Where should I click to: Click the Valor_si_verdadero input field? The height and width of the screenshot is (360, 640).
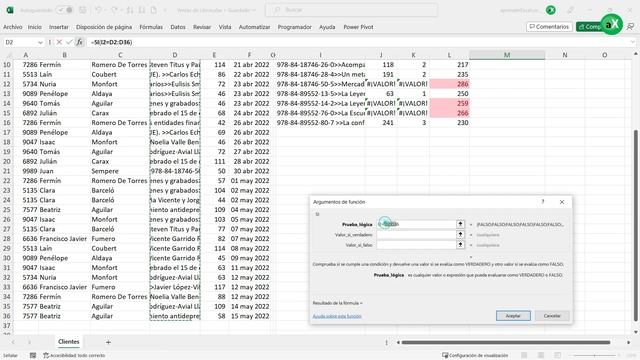tap(416, 235)
